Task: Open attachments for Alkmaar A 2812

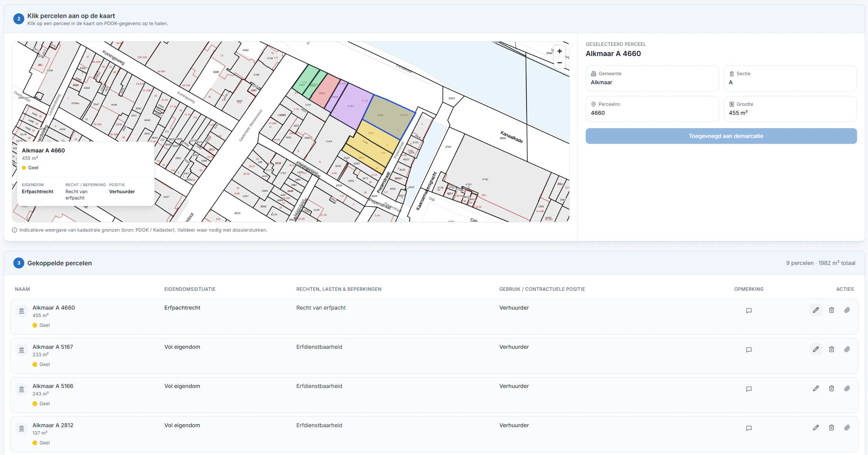Action: tap(847, 428)
